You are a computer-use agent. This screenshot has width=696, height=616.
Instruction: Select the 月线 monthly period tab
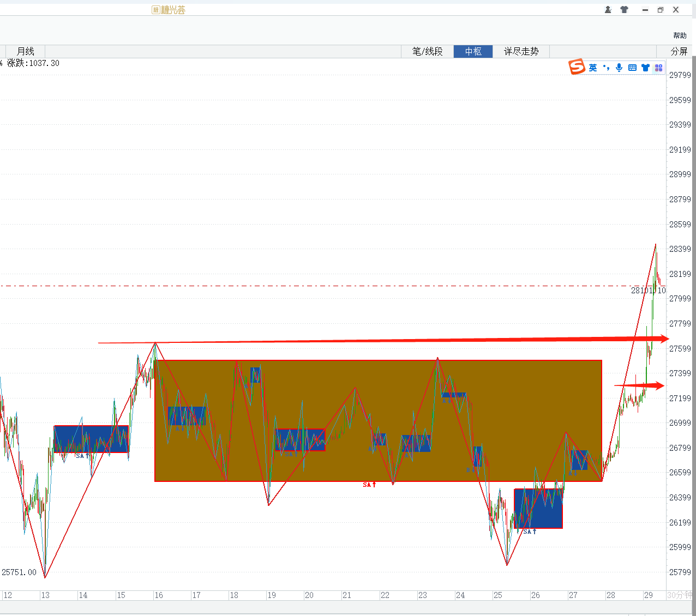point(26,51)
